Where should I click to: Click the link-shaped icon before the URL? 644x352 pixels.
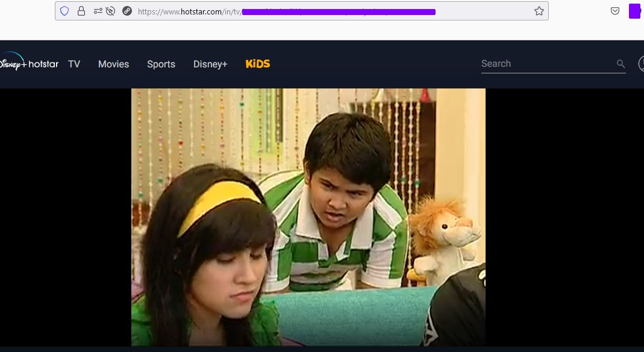127,11
